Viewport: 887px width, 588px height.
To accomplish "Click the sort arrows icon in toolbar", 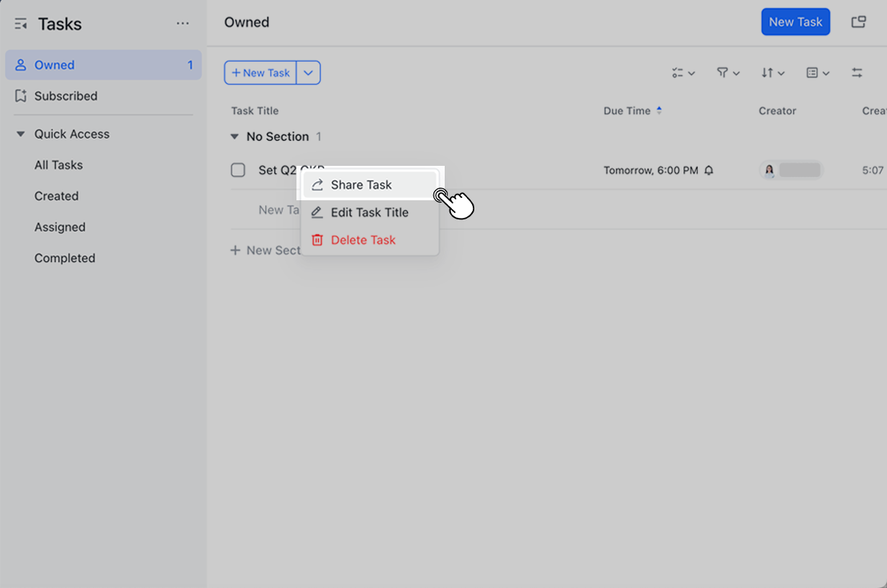I will [770, 72].
